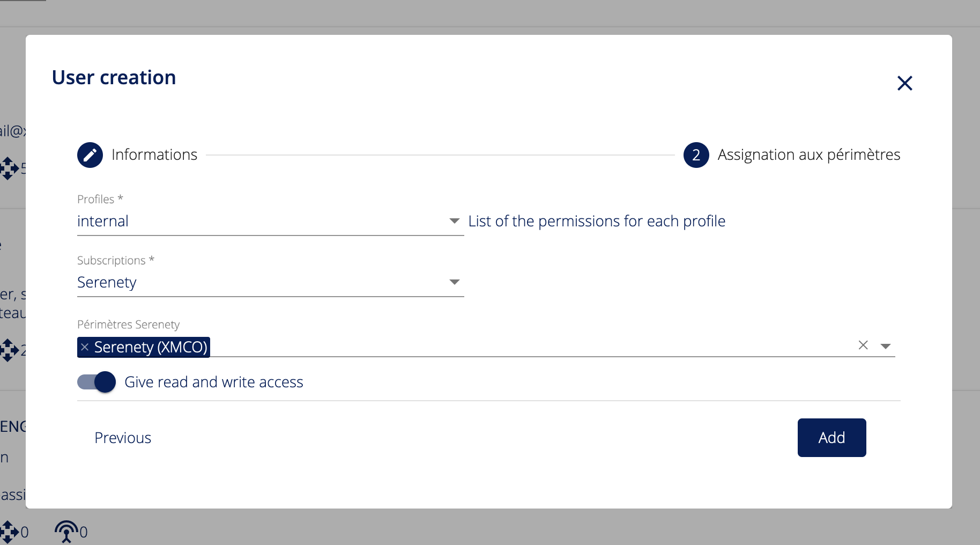Clear all selected Périmètres Serenety values
Image resolution: width=980 pixels, height=545 pixels.
click(863, 345)
